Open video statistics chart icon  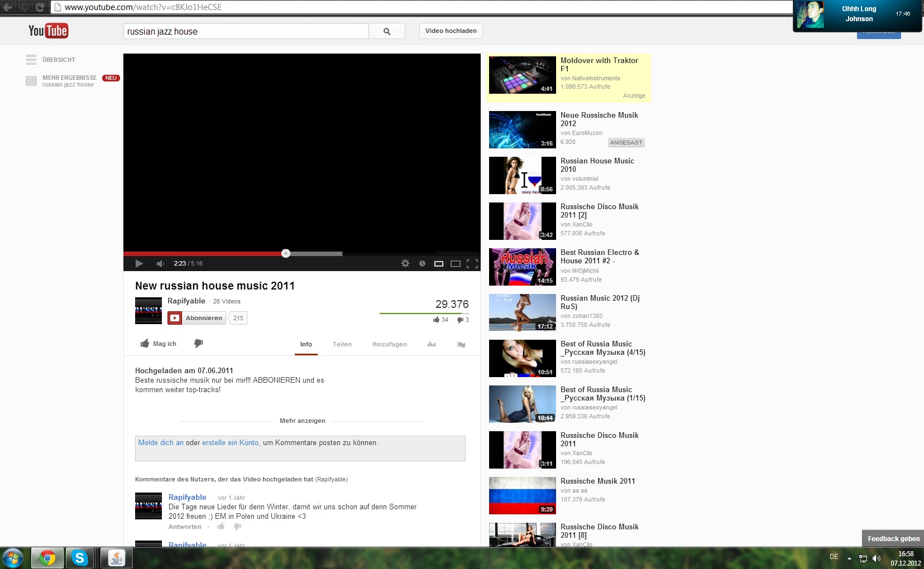[x=432, y=344]
